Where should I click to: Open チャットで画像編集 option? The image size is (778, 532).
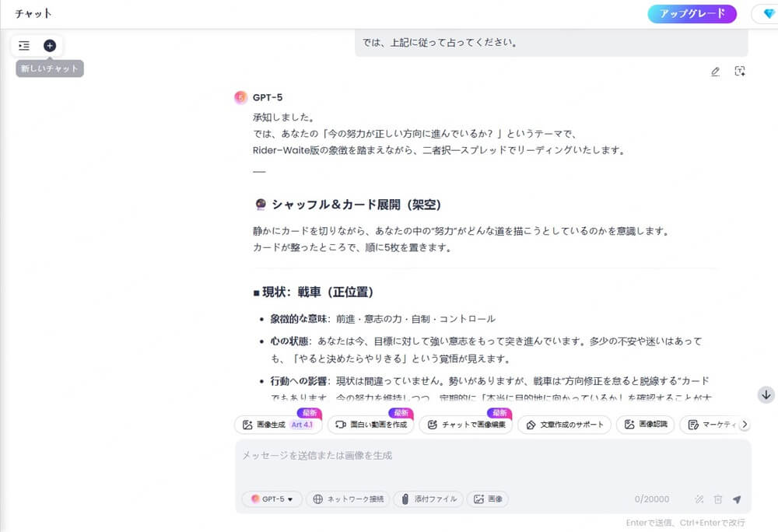coord(466,425)
